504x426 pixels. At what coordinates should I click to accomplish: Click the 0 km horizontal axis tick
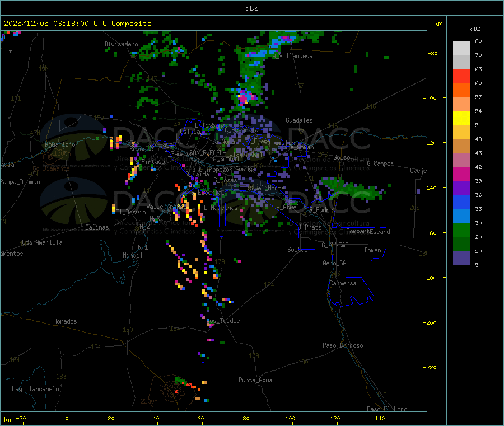[67, 419]
